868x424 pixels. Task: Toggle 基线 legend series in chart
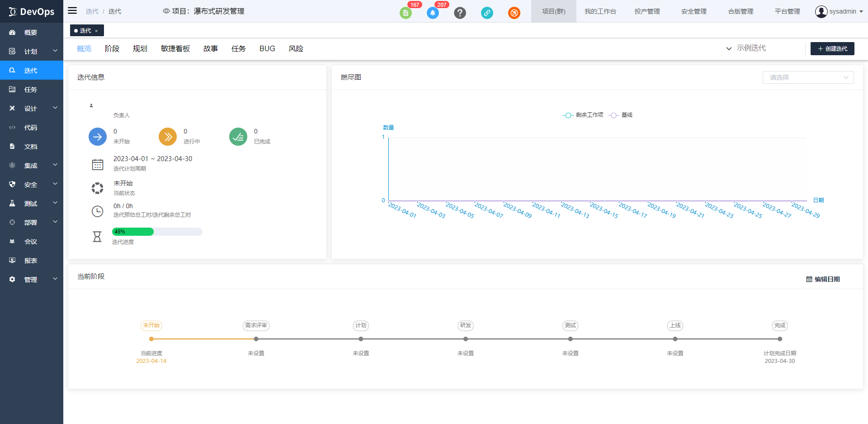pyautogui.click(x=621, y=115)
